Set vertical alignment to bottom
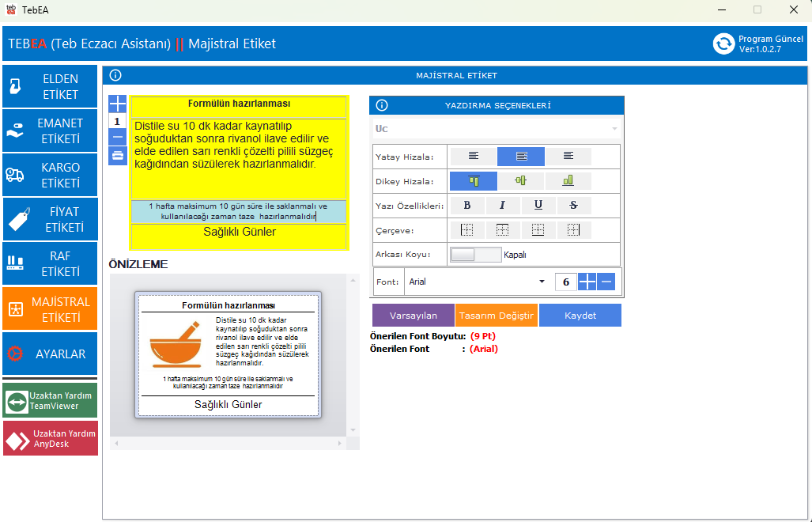812x522 pixels. [x=568, y=181]
